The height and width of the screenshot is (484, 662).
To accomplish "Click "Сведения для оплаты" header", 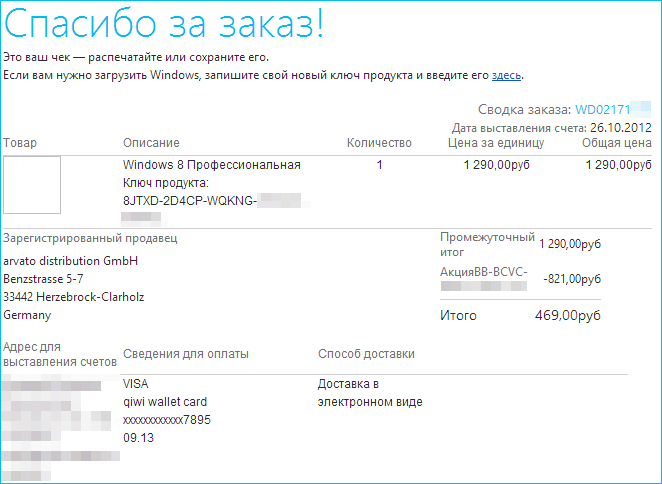I will (x=186, y=353).
